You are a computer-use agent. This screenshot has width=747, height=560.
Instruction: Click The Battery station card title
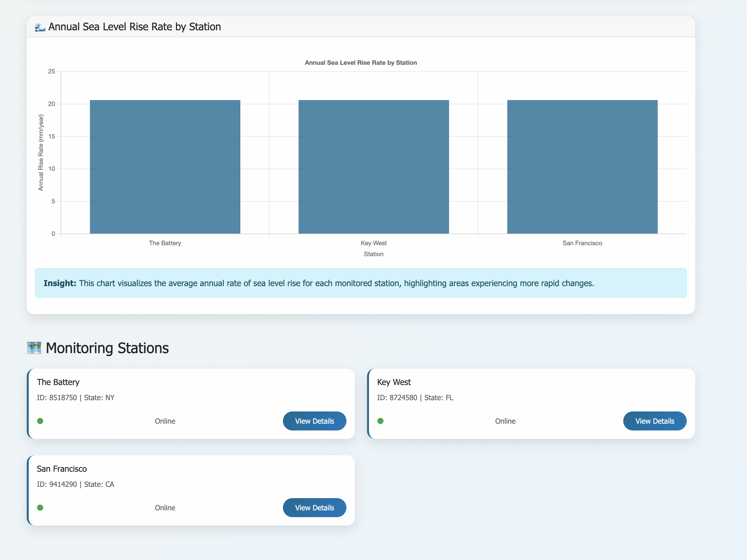point(58,382)
